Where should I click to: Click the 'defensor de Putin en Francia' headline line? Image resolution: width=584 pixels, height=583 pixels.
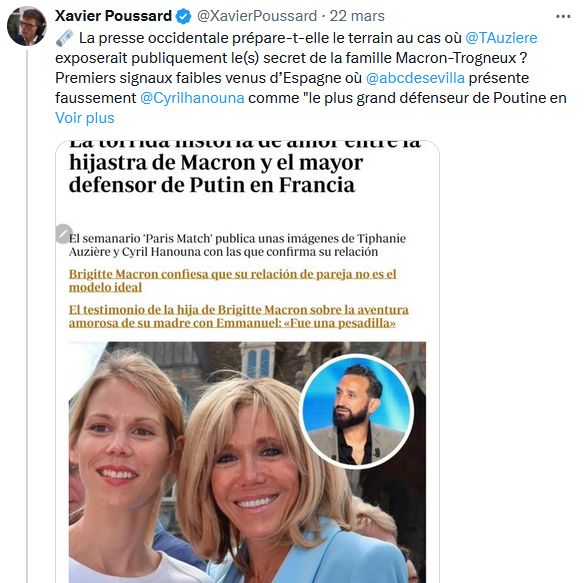pyautogui.click(x=212, y=185)
